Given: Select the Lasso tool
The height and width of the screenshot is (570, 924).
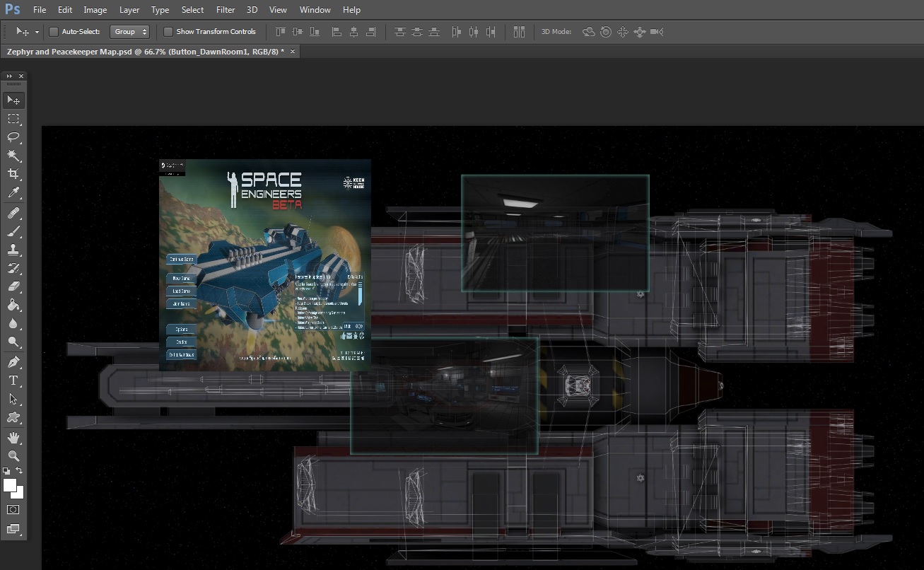Looking at the screenshot, I should 13,137.
